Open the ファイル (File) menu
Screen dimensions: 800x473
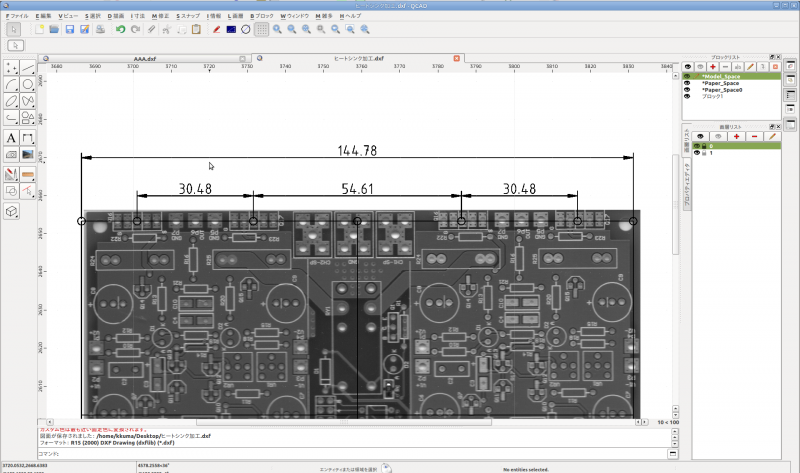pyautogui.click(x=18, y=17)
